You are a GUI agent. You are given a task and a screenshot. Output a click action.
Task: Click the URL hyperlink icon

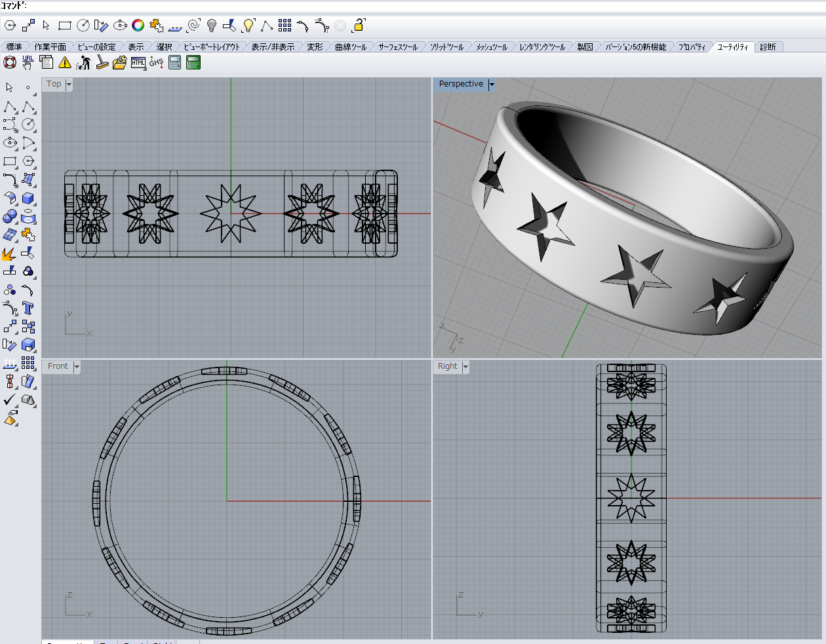coord(28,62)
